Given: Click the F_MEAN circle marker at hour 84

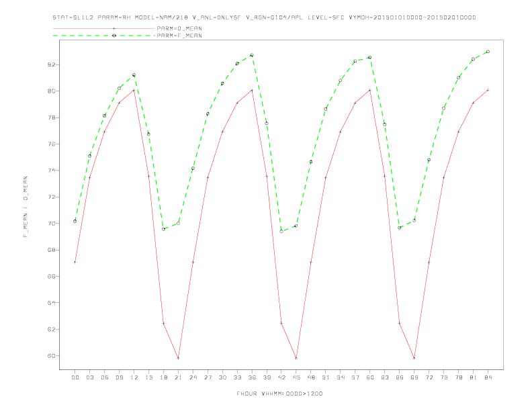Looking at the screenshot, I should click(x=488, y=52).
